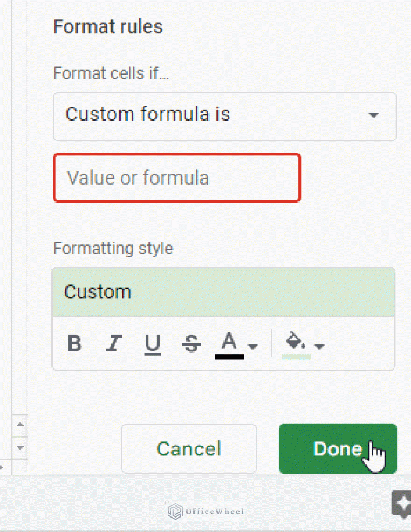
Task: Open the fill color picker
Action: click(294, 342)
